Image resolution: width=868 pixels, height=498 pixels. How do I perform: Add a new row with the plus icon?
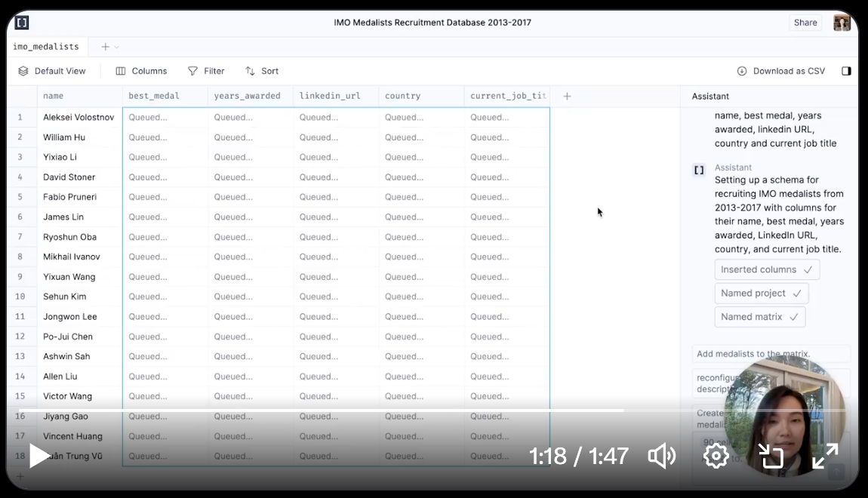tap(20, 476)
